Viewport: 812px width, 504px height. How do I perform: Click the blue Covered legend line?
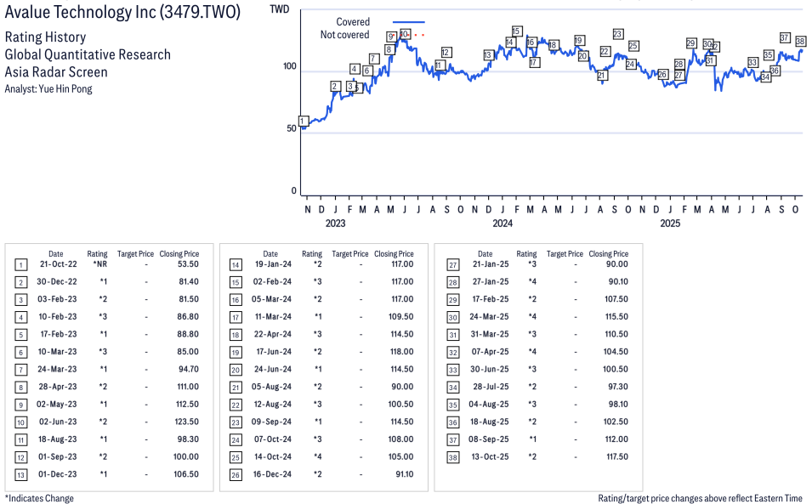click(409, 21)
